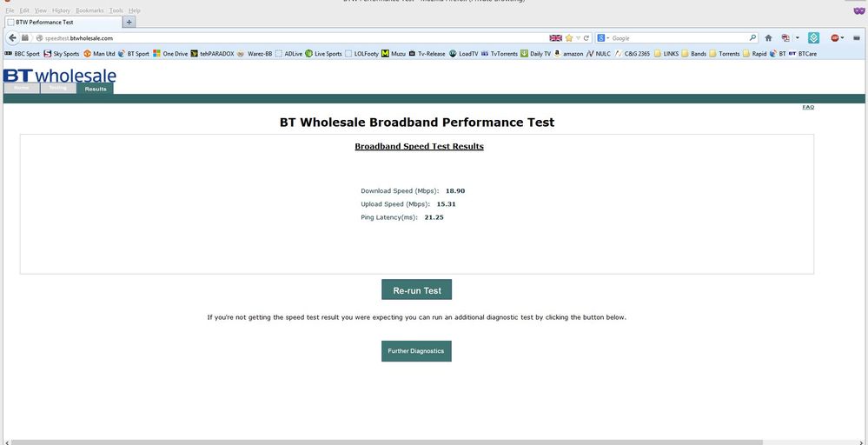The height and width of the screenshot is (445, 868).
Task: Switch to the Home page tab
Action: pos(22,88)
